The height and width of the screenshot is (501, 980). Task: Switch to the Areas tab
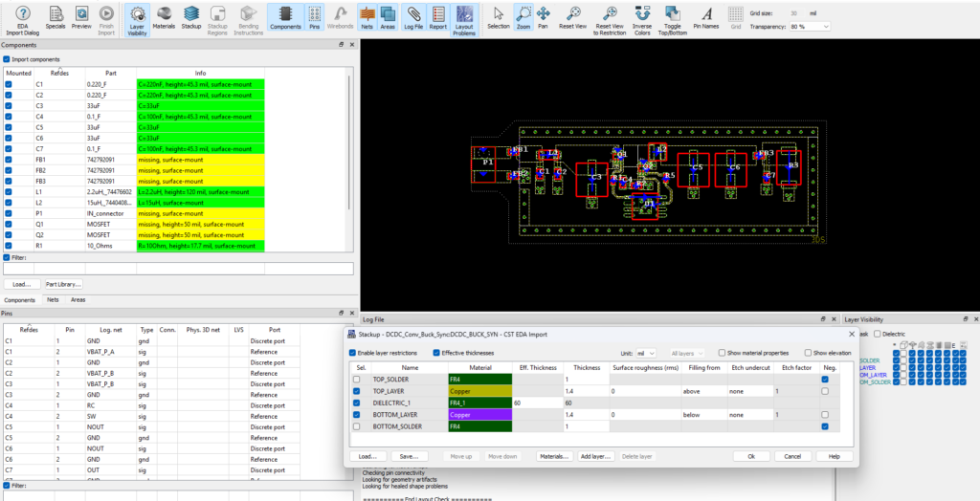[x=78, y=299]
